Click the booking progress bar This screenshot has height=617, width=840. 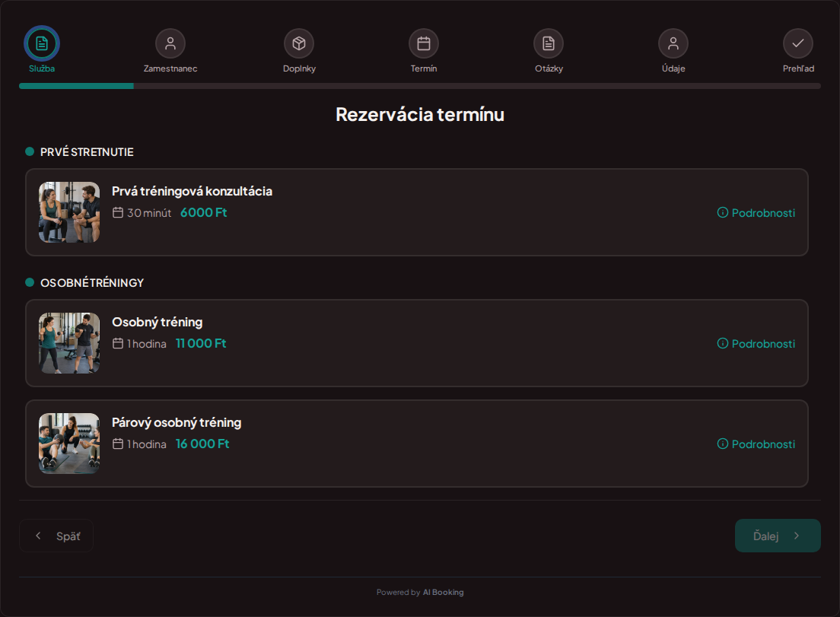coord(420,86)
